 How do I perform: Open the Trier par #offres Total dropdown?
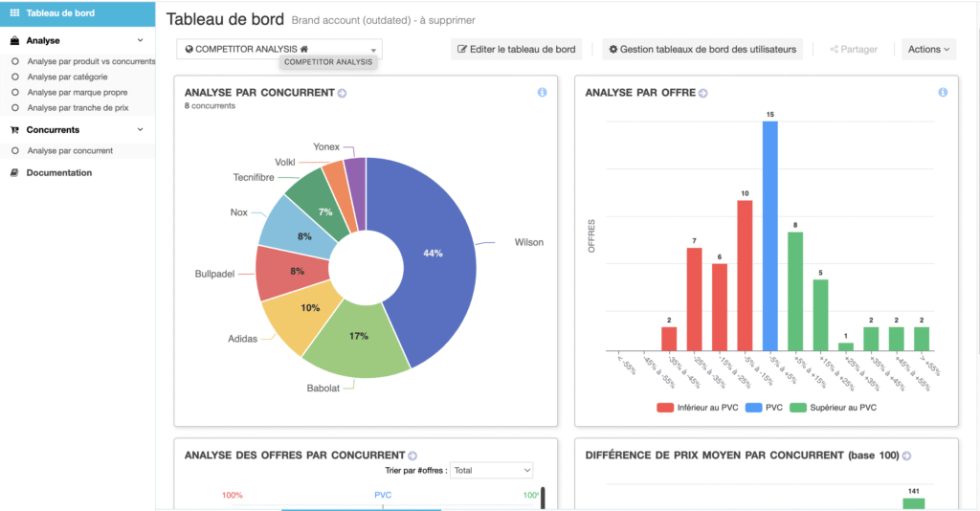point(492,471)
